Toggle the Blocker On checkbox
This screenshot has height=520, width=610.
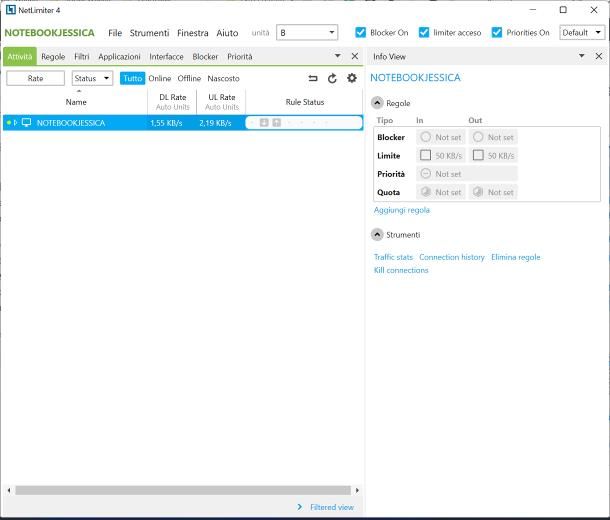pyautogui.click(x=361, y=33)
